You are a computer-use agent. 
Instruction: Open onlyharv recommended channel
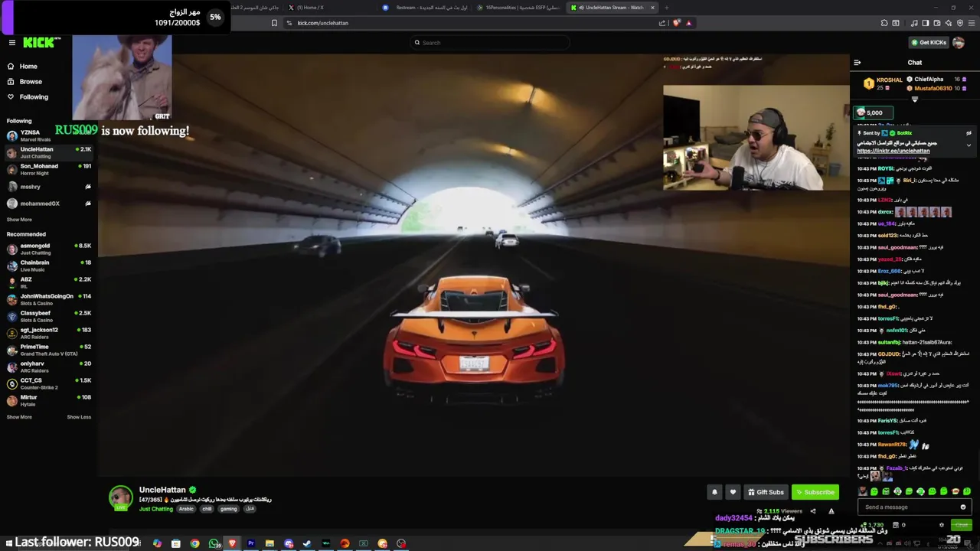pyautogui.click(x=49, y=367)
